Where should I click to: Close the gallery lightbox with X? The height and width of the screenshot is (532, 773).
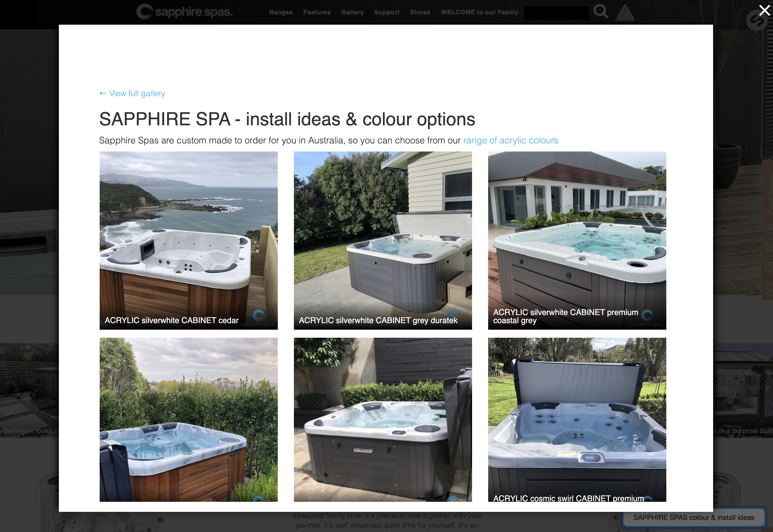click(x=764, y=10)
